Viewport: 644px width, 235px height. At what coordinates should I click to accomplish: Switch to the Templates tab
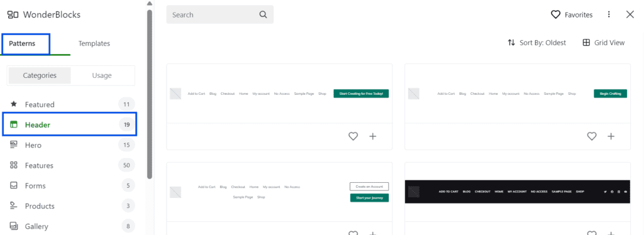point(94,43)
